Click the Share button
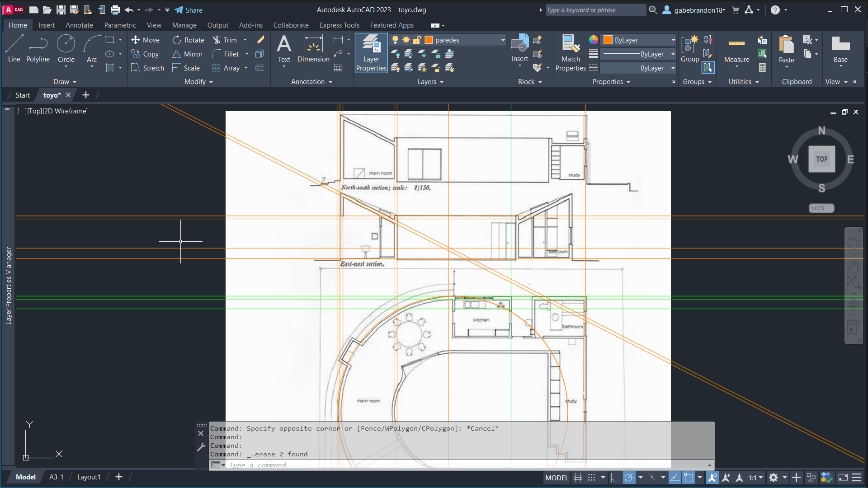 [189, 10]
